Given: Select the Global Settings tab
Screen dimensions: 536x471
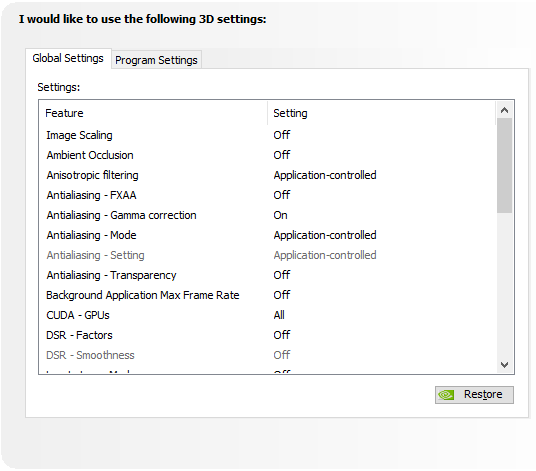Looking at the screenshot, I should tap(68, 58).
